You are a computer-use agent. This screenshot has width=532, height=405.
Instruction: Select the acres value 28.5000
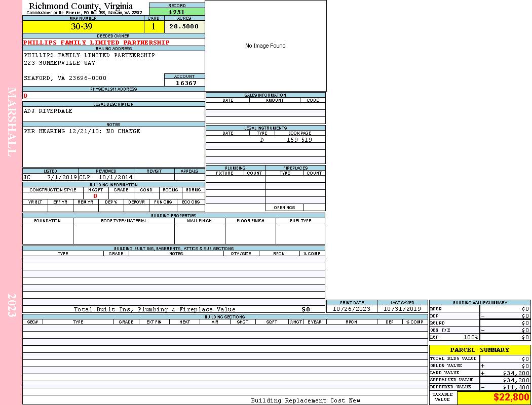pos(184,27)
